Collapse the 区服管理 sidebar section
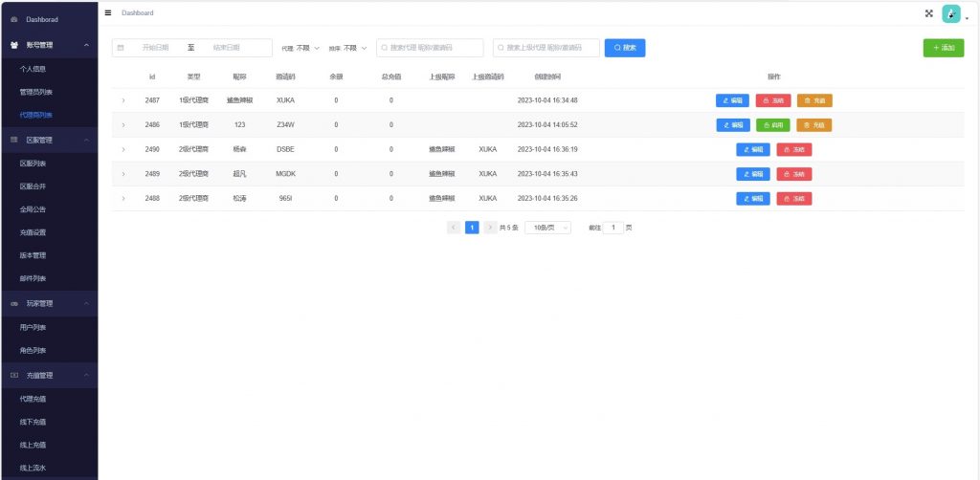This screenshot has height=480, width=980. pyautogui.click(x=87, y=141)
